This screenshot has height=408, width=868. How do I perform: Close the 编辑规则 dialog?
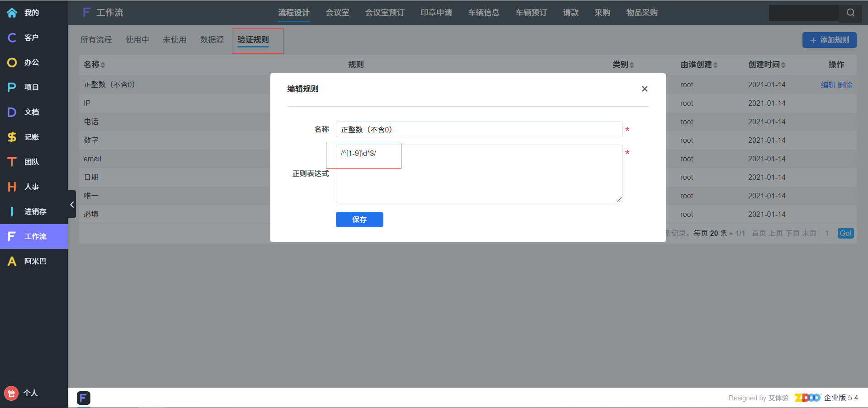pyautogui.click(x=645, y=89)
